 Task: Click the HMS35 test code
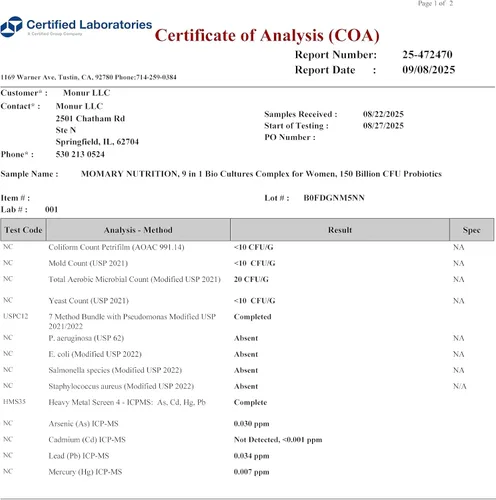[14, 402]
